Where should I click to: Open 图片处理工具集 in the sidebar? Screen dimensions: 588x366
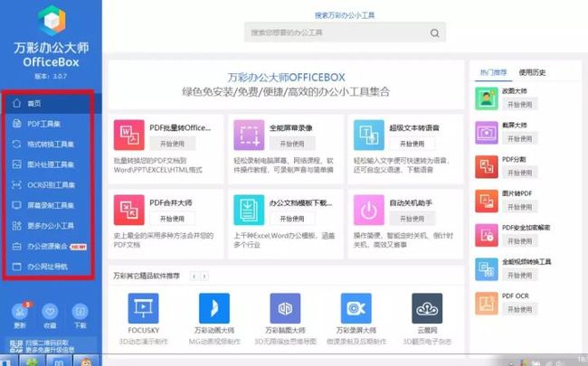51,164
